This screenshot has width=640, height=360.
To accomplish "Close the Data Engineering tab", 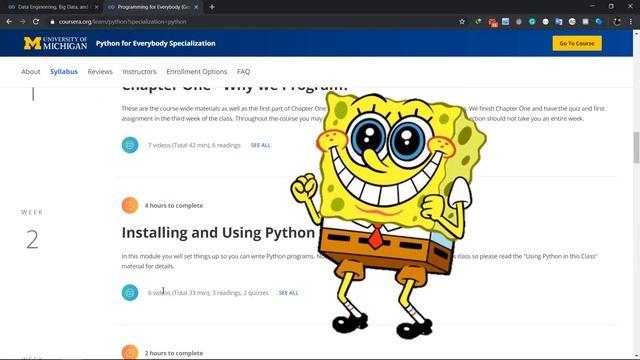I will pos(96,7).
